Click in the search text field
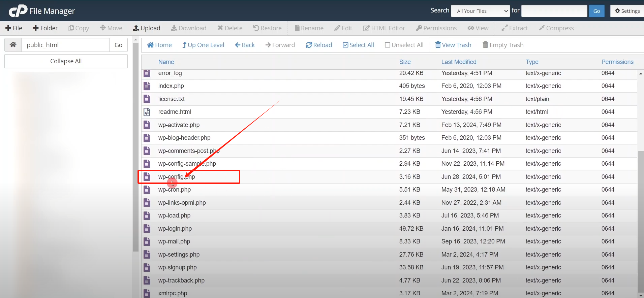The height and width of the screenshot is (298, 644). pyautogui.click(x=554, y=11)
